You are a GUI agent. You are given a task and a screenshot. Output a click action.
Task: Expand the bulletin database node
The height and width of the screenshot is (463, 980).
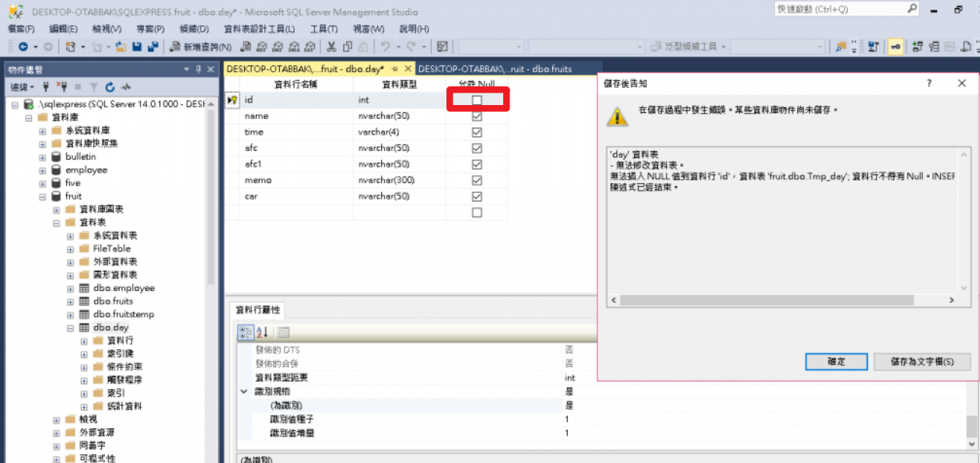[43, 156]
